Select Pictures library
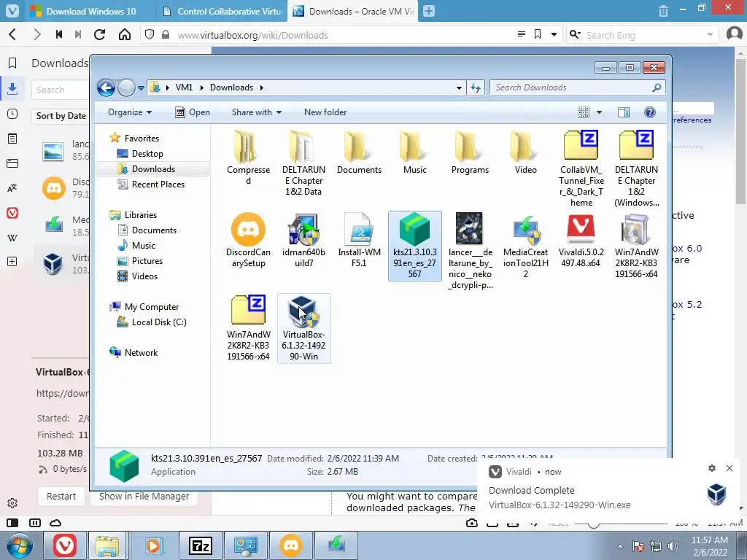The height and width of the screenshot is (560, 747). coord(147,261)
